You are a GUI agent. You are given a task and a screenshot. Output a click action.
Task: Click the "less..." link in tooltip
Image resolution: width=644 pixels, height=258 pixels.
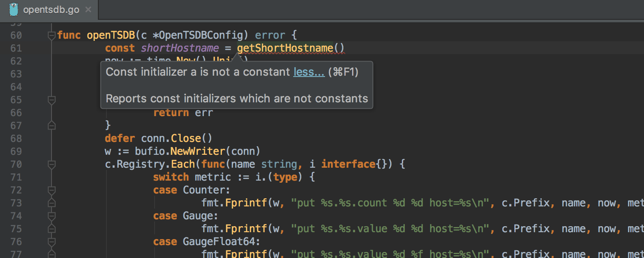point(309,72)
